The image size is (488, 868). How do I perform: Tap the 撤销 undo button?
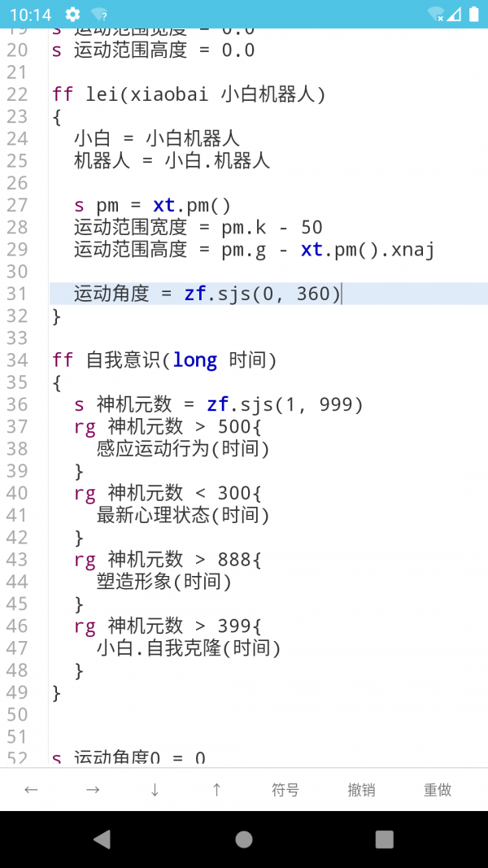click(x=361, y=790)
